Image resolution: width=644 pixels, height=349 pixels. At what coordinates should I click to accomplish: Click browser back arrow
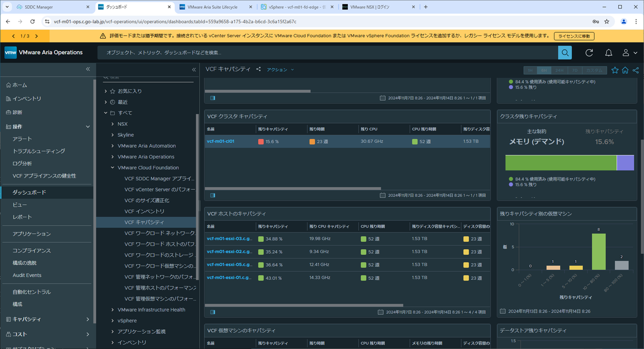[8, 21]
